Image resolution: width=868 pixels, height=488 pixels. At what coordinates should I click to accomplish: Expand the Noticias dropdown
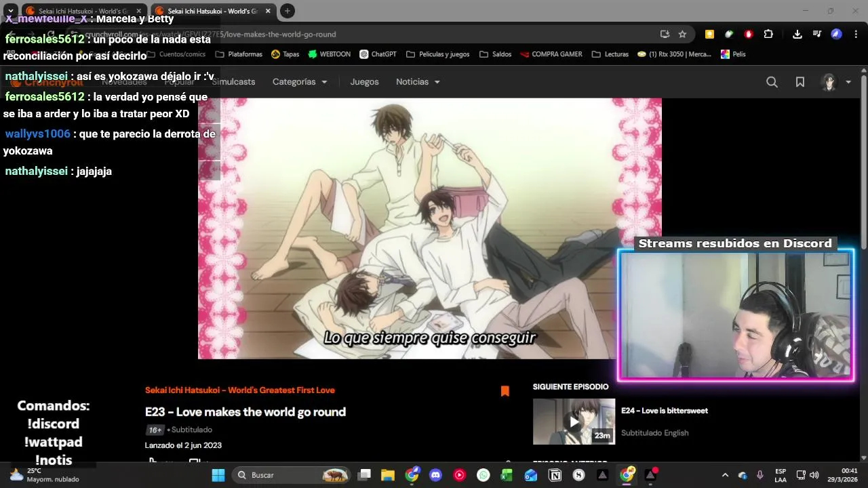pyautogui.click(x=418, y=82)
